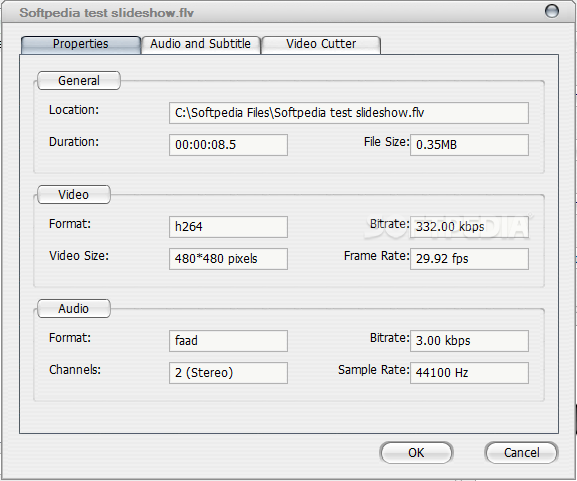Click the Video group header
The height and width of the screenshot is (481, 577).
[x=74, y=195]
